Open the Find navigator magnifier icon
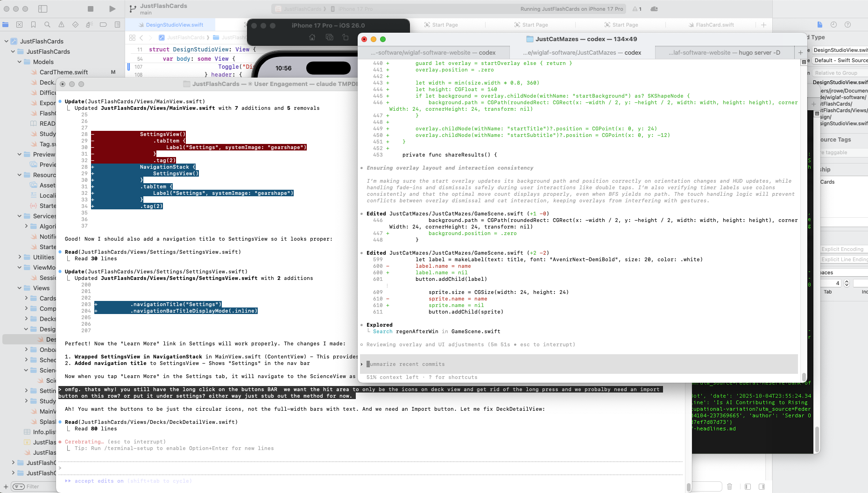The image size is (868, 493). pyautogui.click(x=47, y=25)
